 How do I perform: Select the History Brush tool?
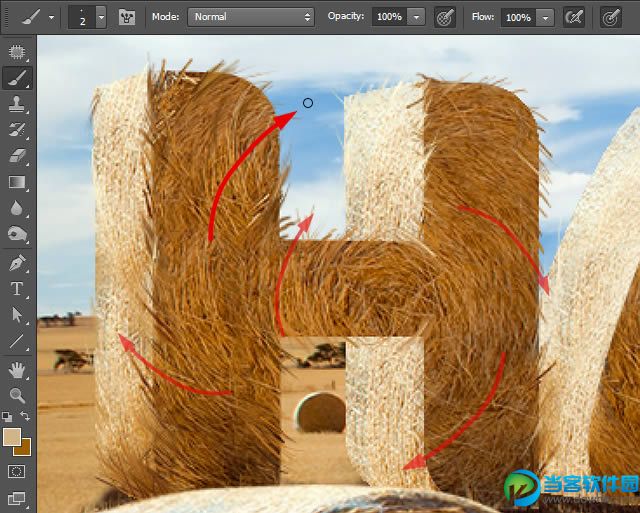[x=17, y=130]
